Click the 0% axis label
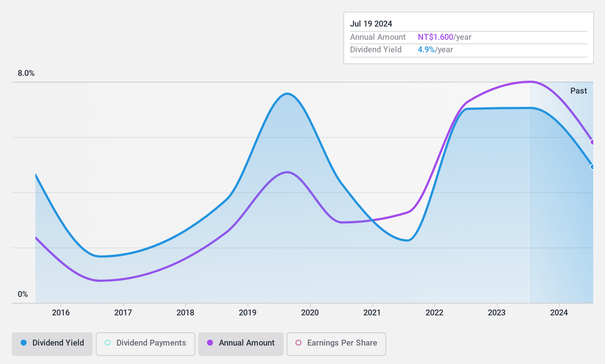This screenshot has height=364, width=605. [x=23, y=294]
